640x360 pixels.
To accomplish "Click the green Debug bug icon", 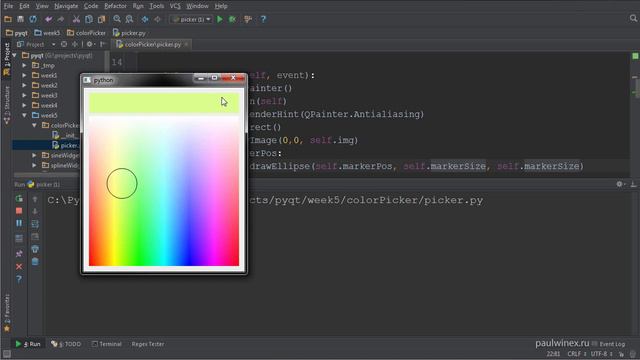I will click(x=232, y=19).
